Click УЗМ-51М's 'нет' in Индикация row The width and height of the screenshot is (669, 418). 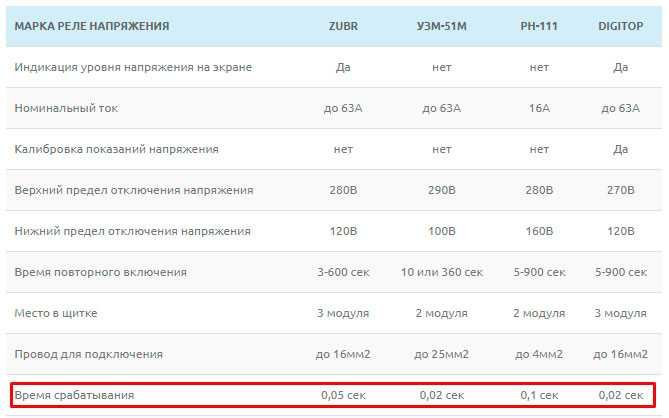click(442, 67)
